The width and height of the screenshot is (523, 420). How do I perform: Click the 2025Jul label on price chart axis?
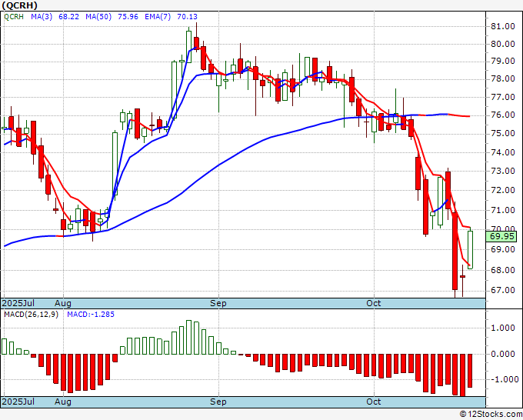[18, 303]
